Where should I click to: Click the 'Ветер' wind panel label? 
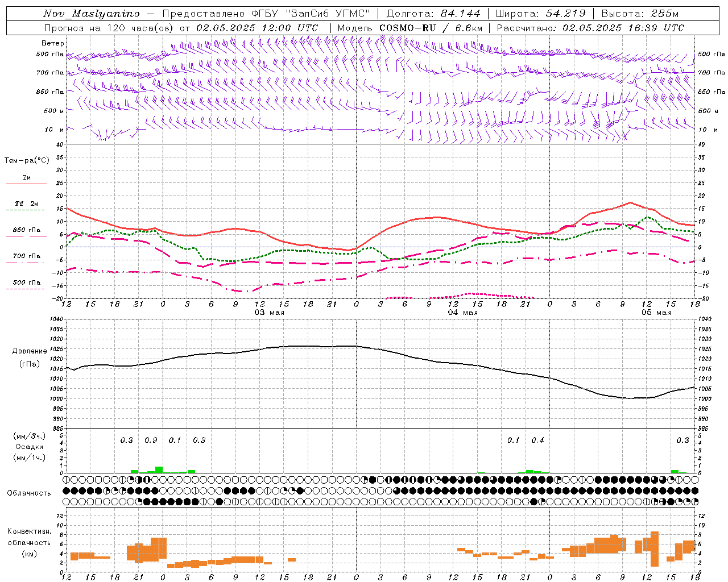(53, 43)
